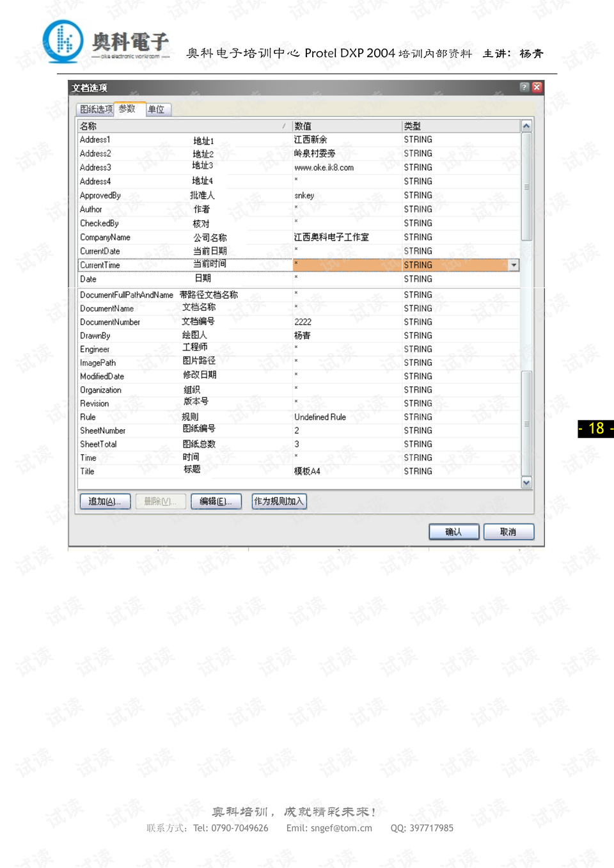The image size is (614, 868).
Task: Click the 追加(A) button to add a parameter
Action: (104, 501)
